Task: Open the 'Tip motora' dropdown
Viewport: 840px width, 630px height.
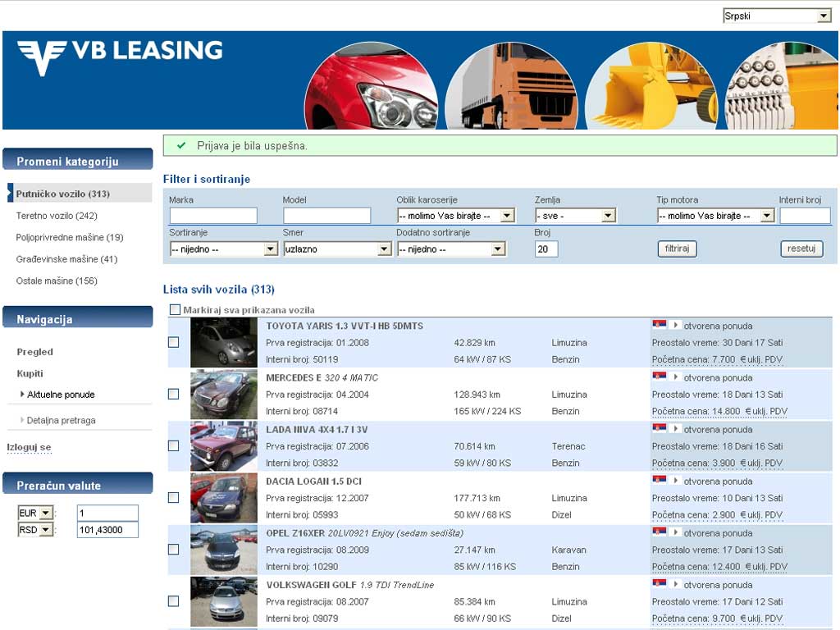Action: 715,216
